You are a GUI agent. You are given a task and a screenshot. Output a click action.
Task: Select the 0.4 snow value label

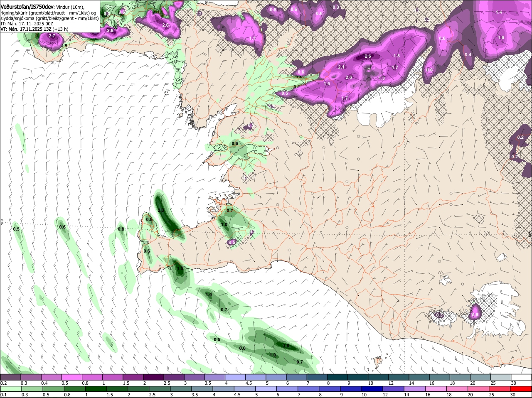(468, 55)
